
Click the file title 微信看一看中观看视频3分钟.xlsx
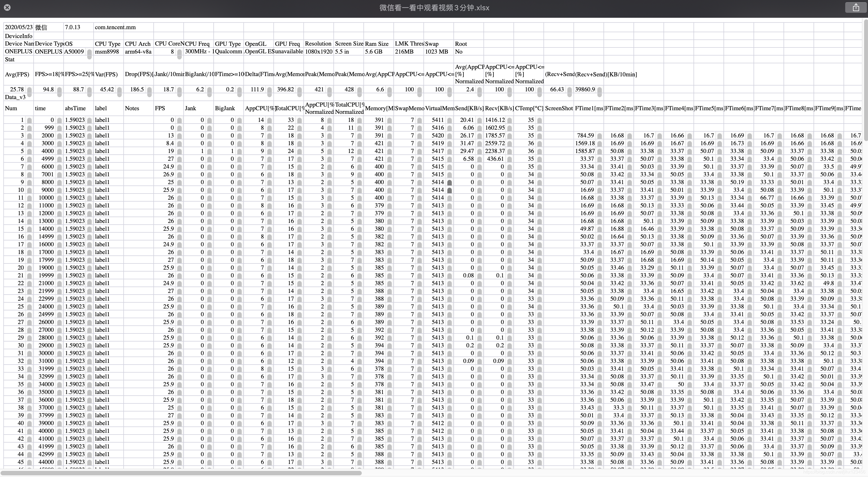[x=434, y=8]
